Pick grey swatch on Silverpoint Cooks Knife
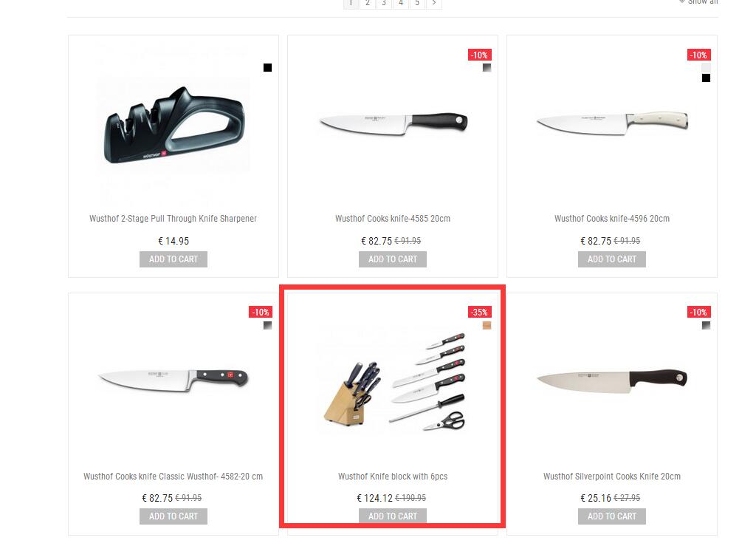This screenshot has width=756, height=546. (x=706, y=326)
